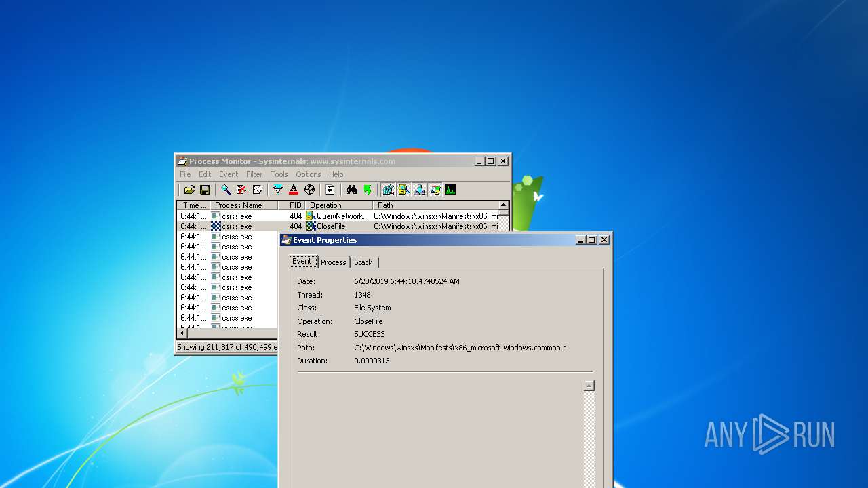Click the Path value in Event Properties
868x488 pixels.
pos(460,348)
